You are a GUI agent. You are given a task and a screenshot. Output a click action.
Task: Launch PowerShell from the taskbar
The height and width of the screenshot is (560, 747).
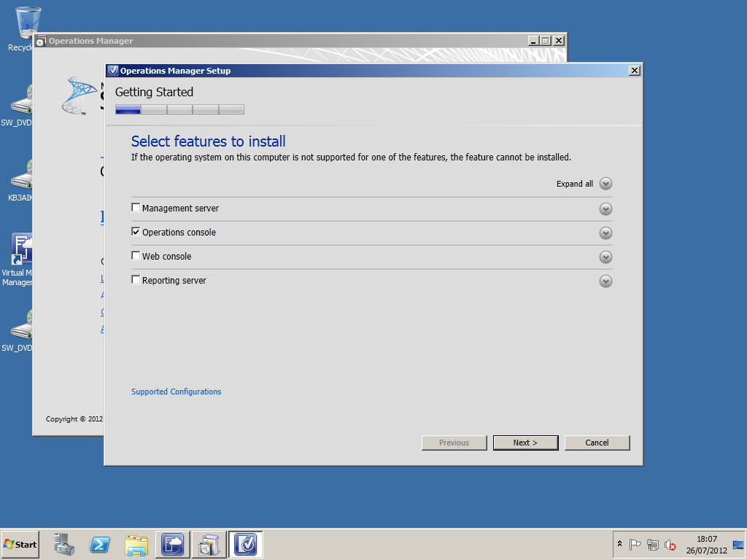coord(100,544)
